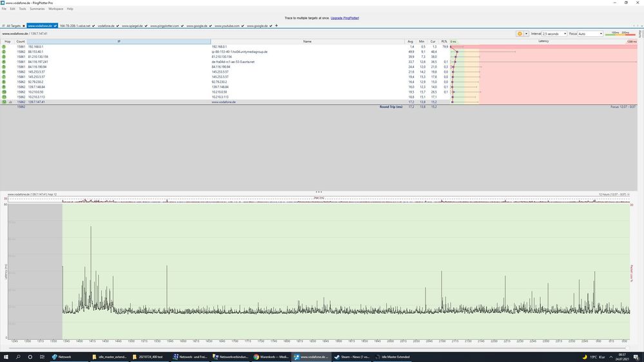This screenshot has height=362, width=644.
Task: Switch to the Warenkorb Chrome window on taskbar
Action: coord(271,357)
